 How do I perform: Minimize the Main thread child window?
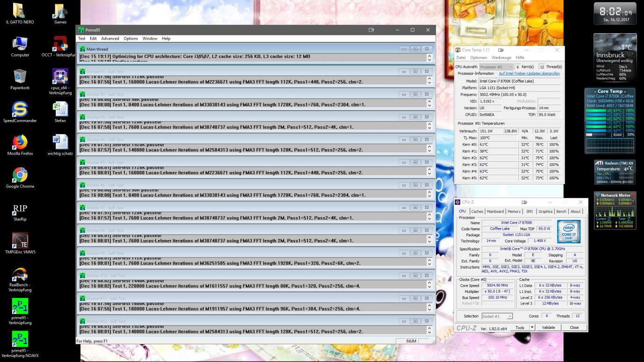[x=404, y=49]
